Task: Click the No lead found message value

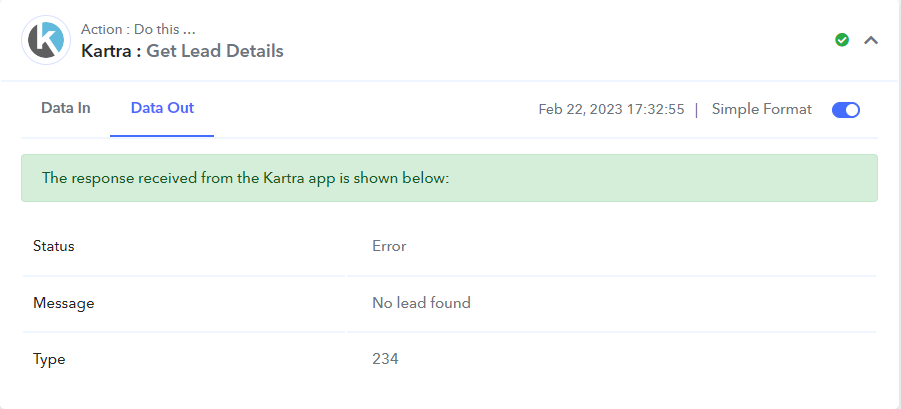Action: tap(421, 303)
